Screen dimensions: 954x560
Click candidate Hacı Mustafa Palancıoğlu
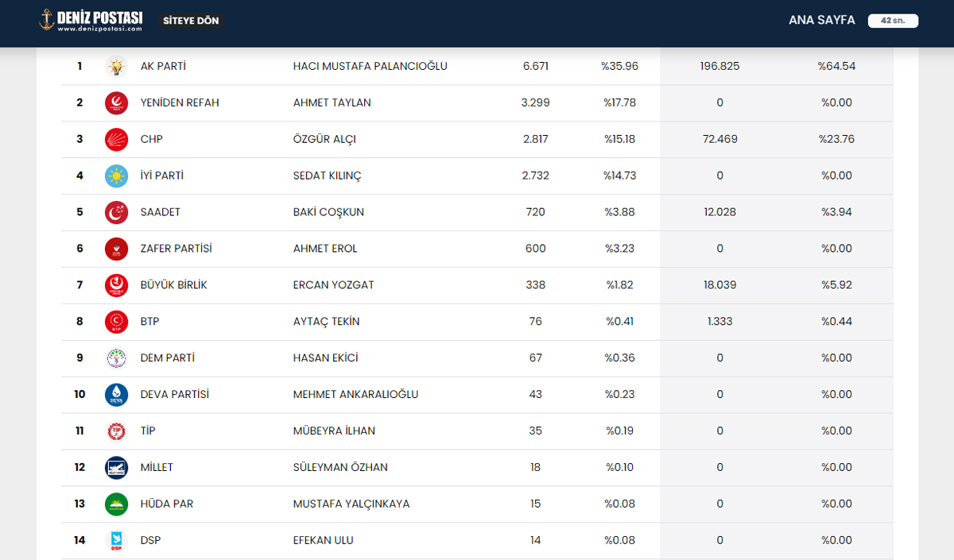370,67
